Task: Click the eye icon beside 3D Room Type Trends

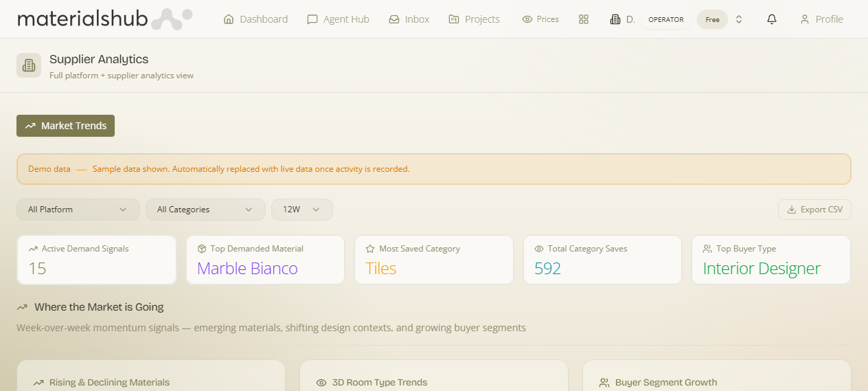Action: (x=321, y=383)
